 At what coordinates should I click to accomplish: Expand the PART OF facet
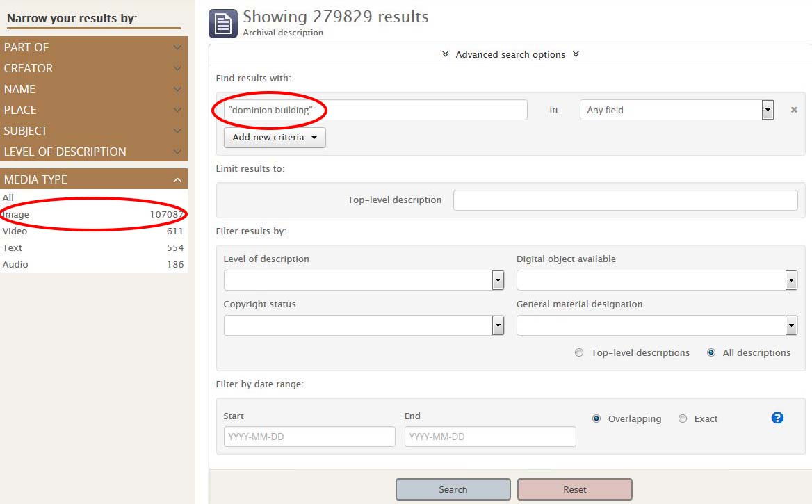tap(94, 47)
